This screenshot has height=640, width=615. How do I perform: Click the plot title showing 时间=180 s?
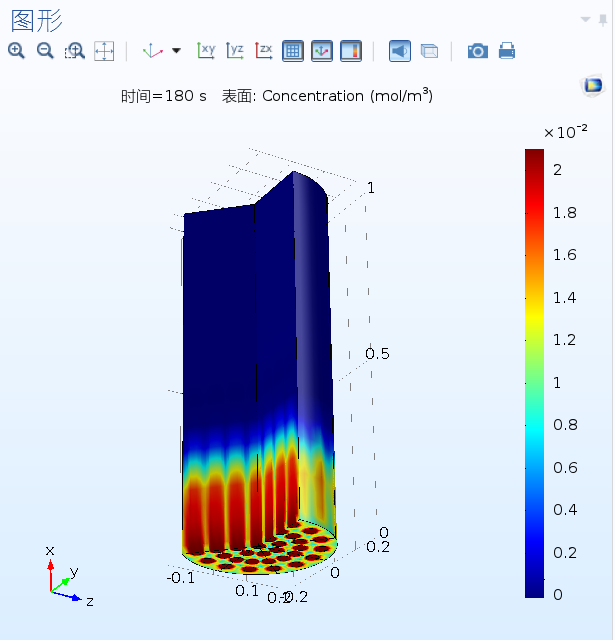(277, 96)
